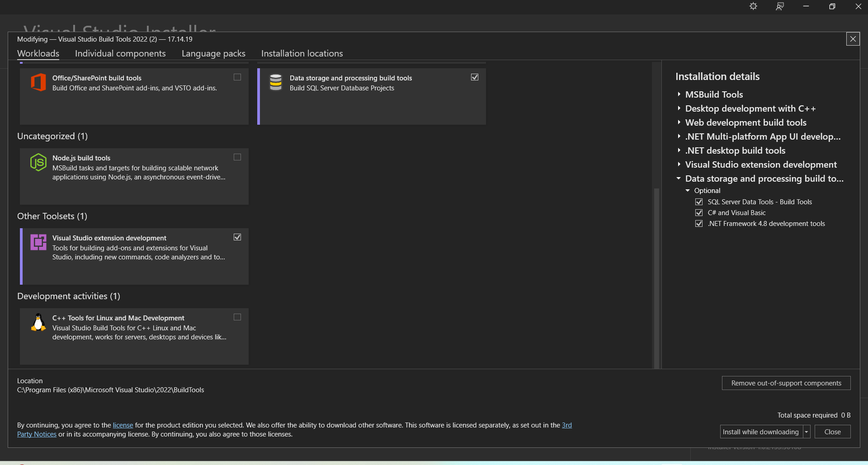Uncheck Visual Studio extension development workload
Viewport: 868px width, 465px height.
point(237,237)
